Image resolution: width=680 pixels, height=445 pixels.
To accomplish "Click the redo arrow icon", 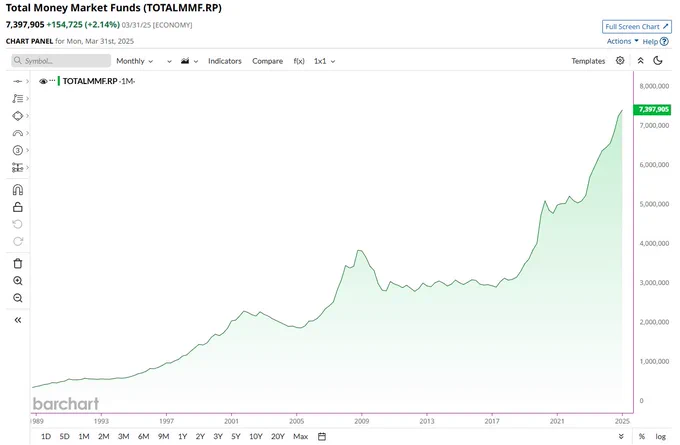I will 18,241.
